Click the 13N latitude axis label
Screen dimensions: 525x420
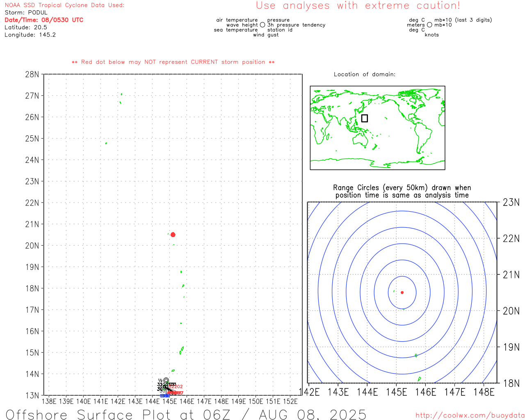tap(32, 395)
